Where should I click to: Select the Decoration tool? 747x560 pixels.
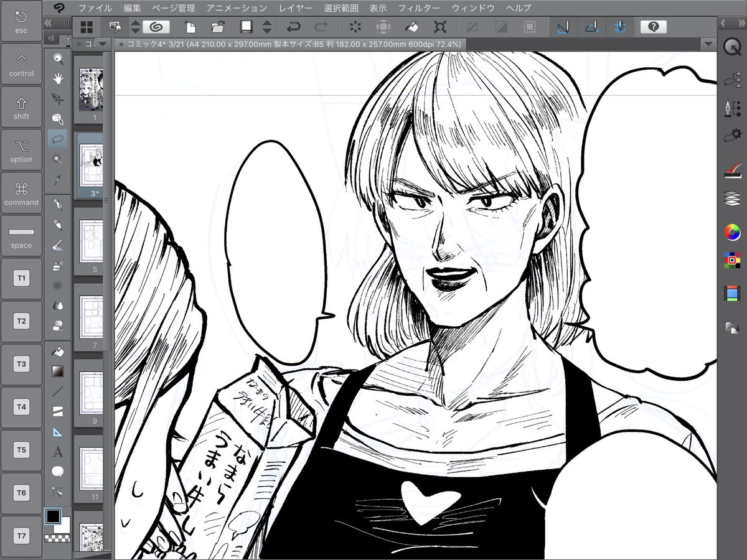[58, 285]
